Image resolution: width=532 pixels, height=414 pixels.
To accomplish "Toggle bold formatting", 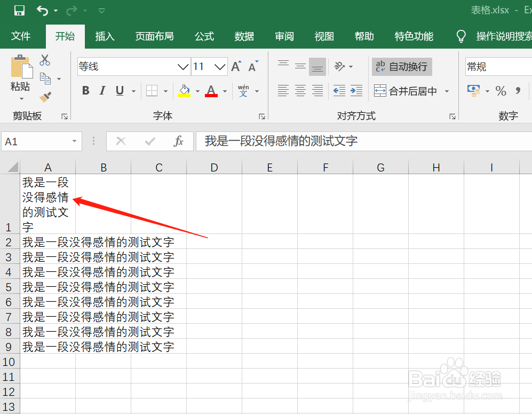I will point(85,90).
